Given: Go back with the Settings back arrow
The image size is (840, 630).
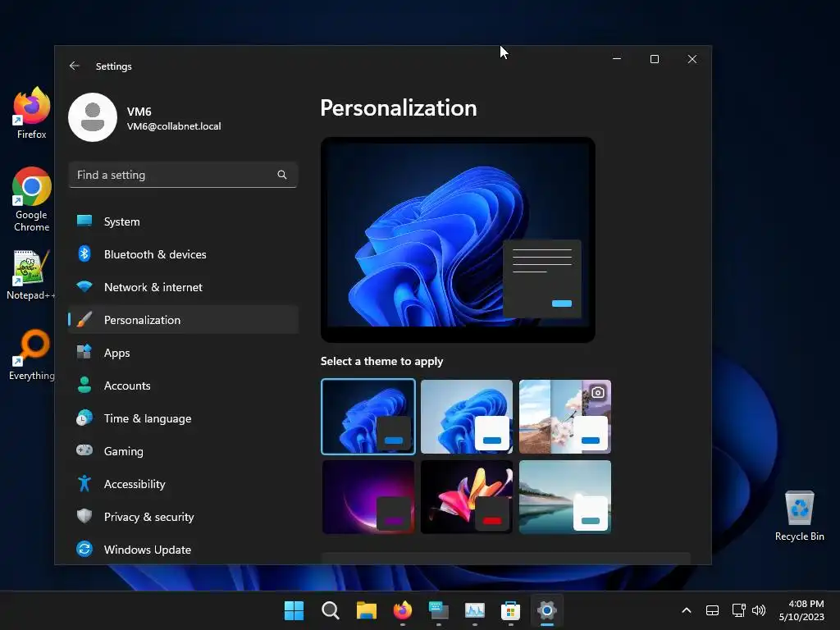Looking at the screenshot, I should click(75, 66).
